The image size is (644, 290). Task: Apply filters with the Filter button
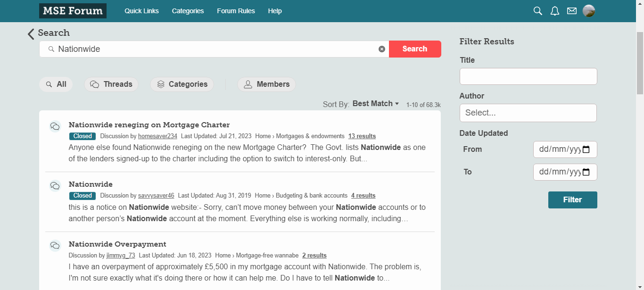pos(573,200)
